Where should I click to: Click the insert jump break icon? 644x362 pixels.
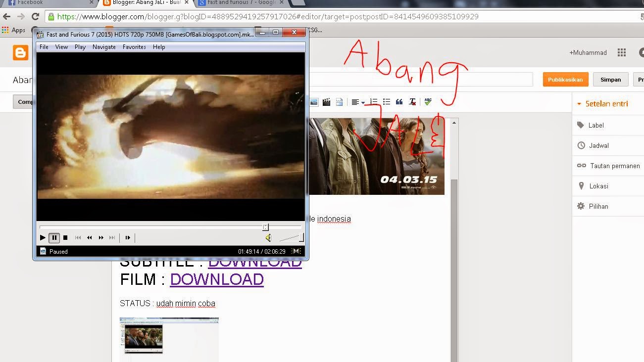click(x=339, y=102)
